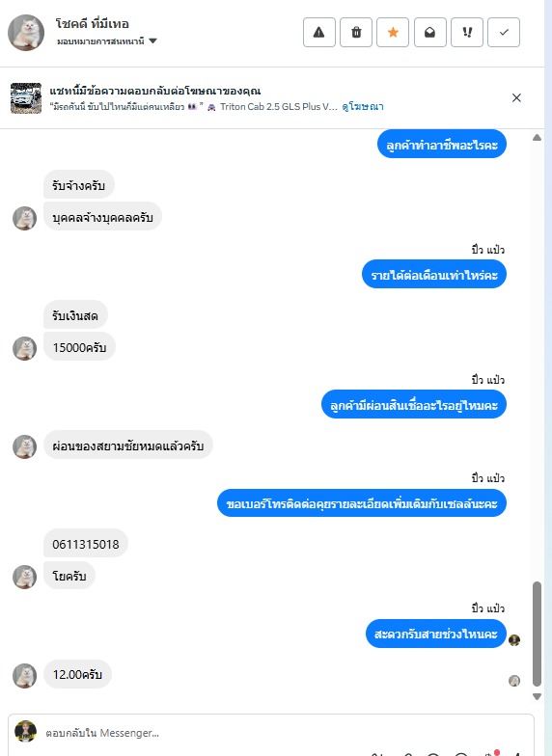Click scrollbar up arrow in chat
The width and height of the screenshot is (552, 756).
click(x=537, y=138)
